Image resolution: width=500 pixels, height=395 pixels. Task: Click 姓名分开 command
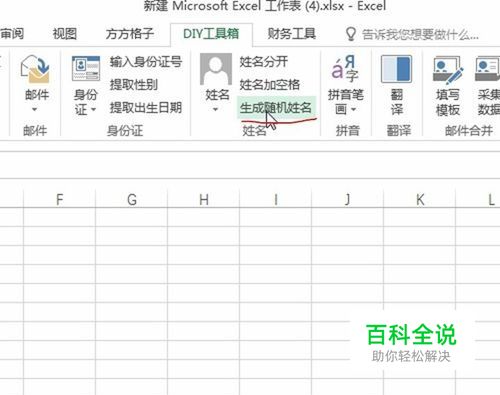[264, 62]
